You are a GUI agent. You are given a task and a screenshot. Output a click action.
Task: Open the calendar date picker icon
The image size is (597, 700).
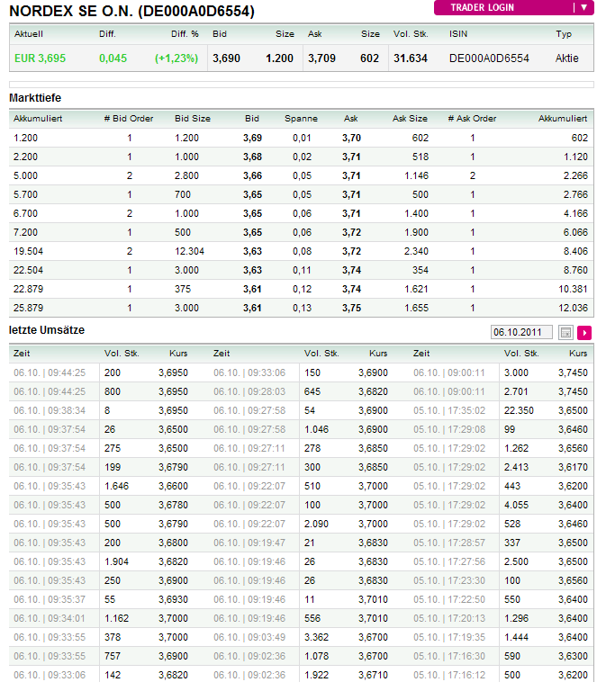tap(565, 332)
